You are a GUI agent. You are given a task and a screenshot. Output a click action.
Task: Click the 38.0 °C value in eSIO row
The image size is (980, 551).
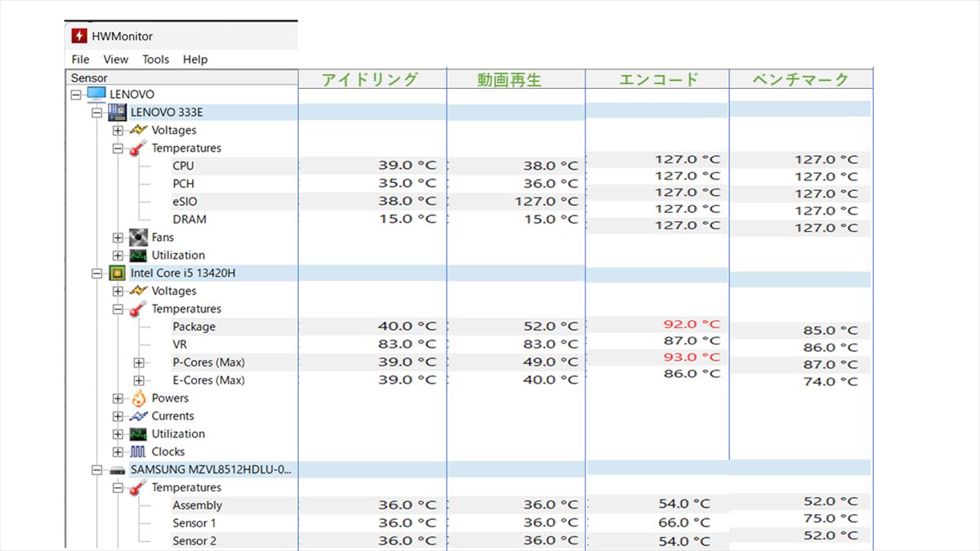point(407,201)
